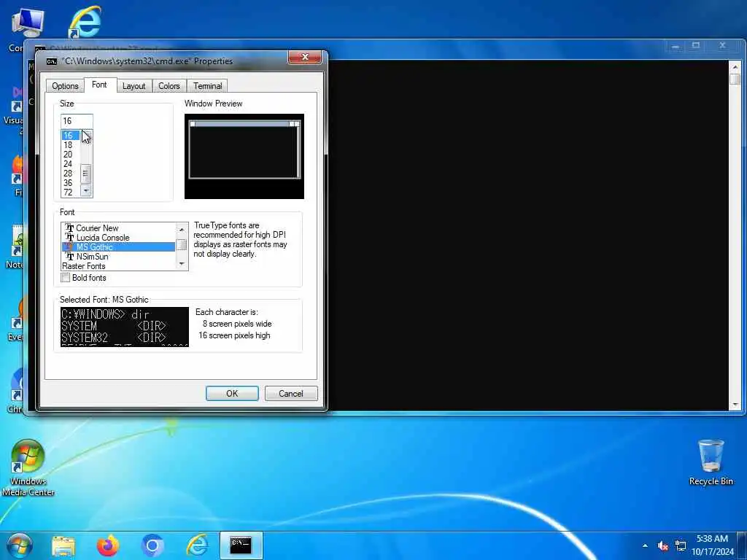Open Recycle Bin on desktop
This screenshot has width=747, height=560.
click(x=711, y=462)
